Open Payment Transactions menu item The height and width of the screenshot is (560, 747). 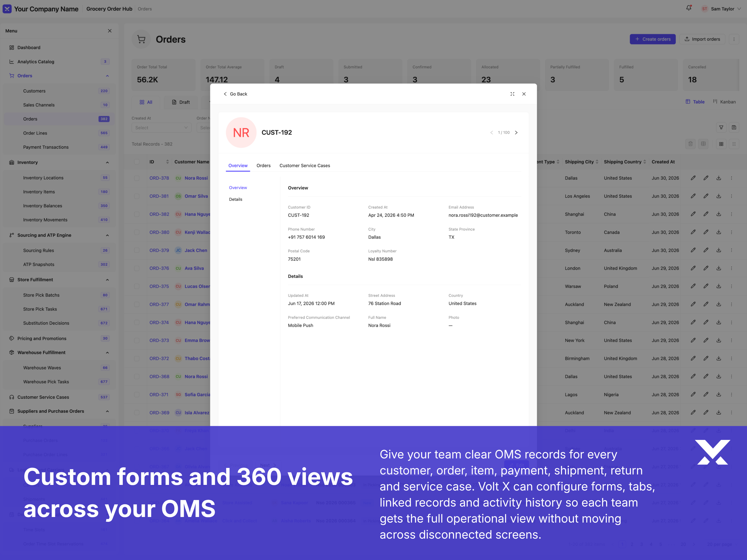click(45, 147)
